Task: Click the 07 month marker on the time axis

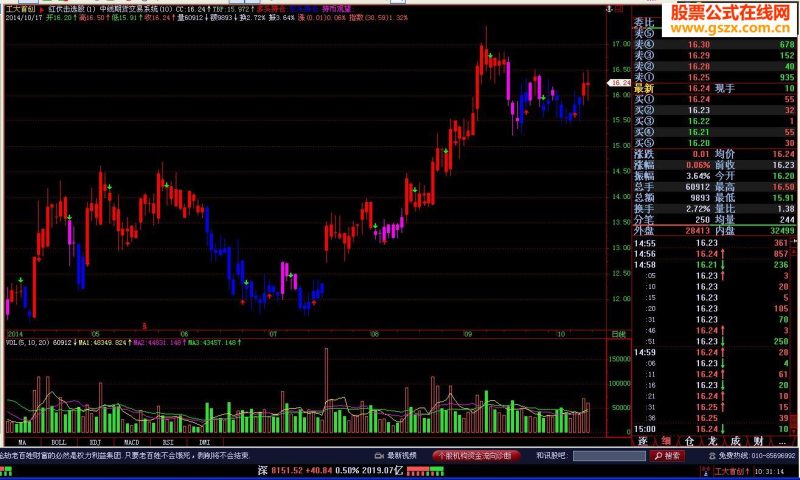Action: pos(273,334)
